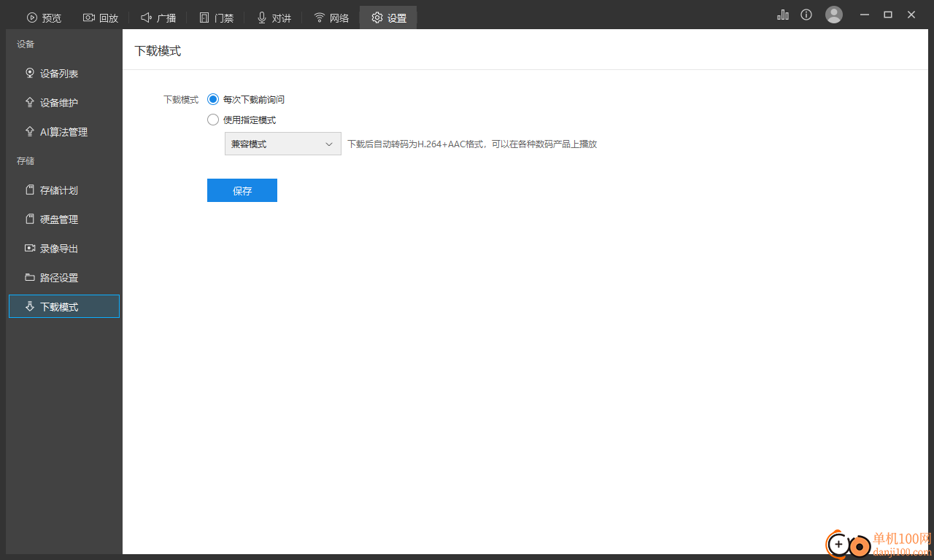934x560 pixels.
Task: Open the 对讲 intercom tab
Action: coord(274,17)
